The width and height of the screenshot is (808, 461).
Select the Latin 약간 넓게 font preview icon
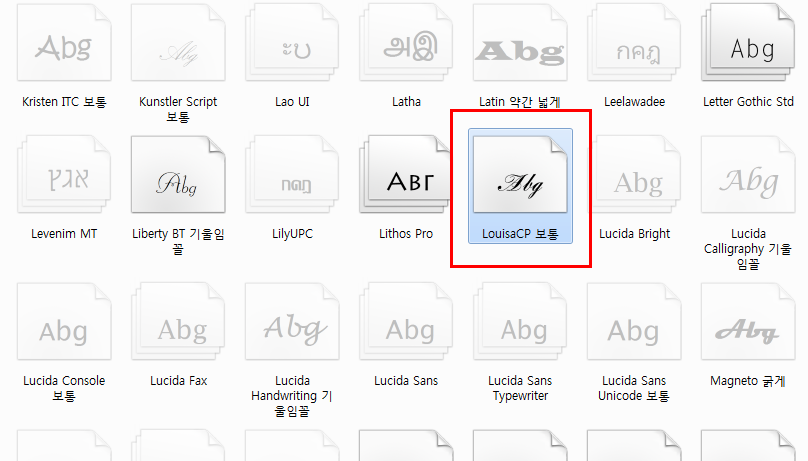520,42
